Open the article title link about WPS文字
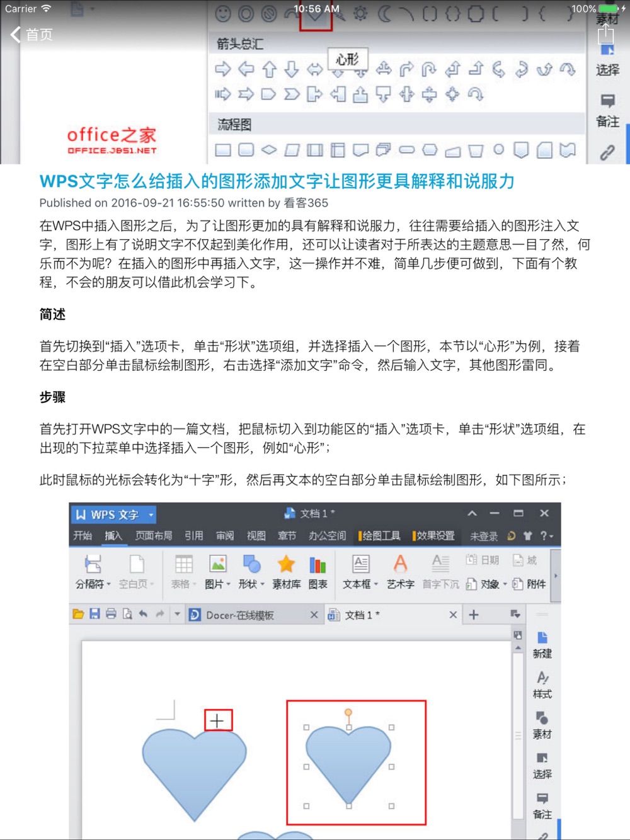The height and width of the screenshot is (840, 630). (x=277, y=181)
